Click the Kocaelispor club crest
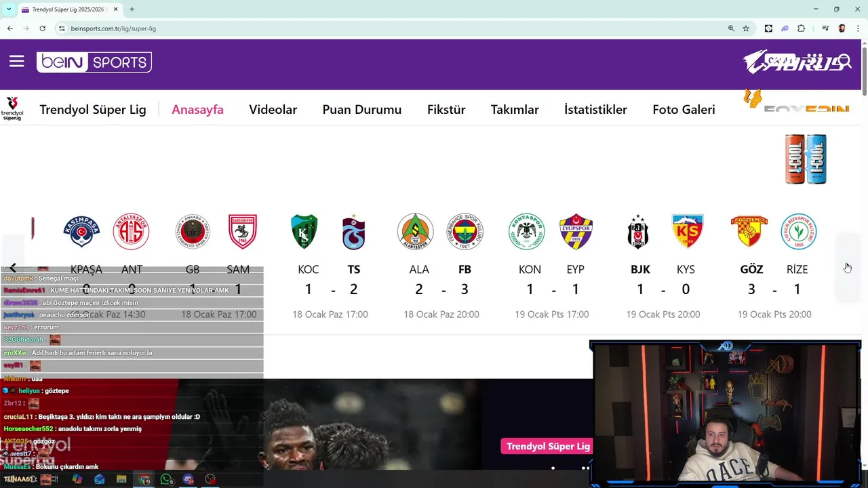Screen dimensions: 868x488 (x=304, y=232)
